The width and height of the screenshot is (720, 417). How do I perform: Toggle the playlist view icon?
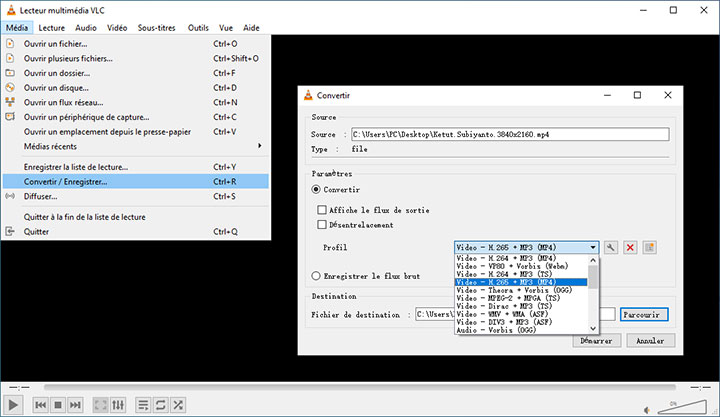coord(143,405)
